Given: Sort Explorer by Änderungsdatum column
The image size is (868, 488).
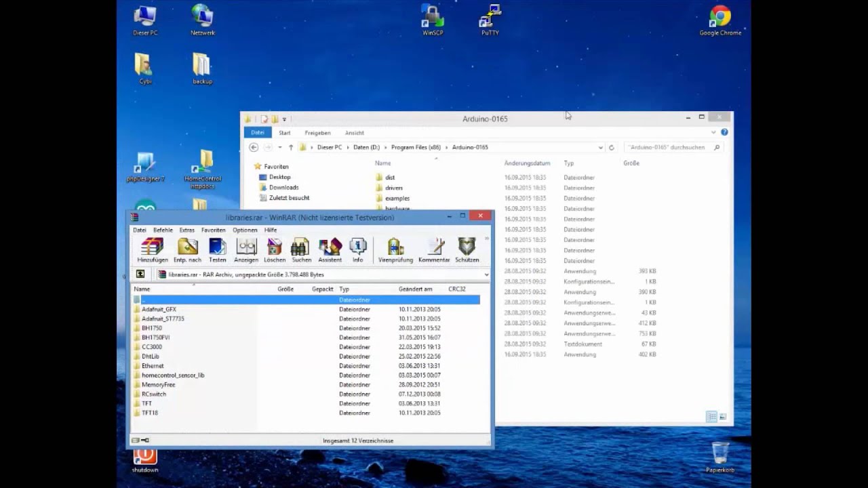Looking at the screenshot, I should coord(527,163).
